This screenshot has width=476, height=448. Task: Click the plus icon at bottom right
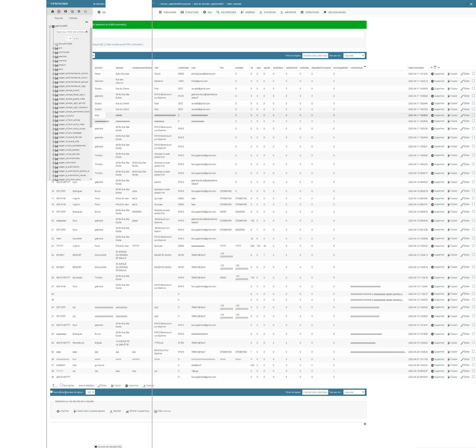[x=365, y=424]
